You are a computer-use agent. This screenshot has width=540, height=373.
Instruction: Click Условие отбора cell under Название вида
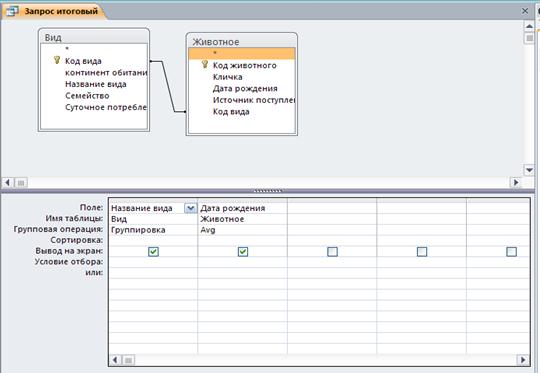tap(153, 262)
